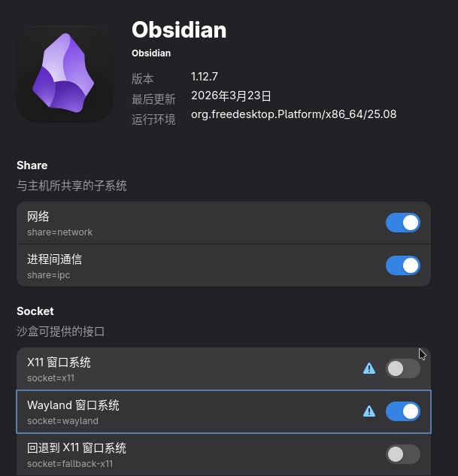Click the warning icon beside X11 窗口系统
The image size is (458, 476).
369,368
